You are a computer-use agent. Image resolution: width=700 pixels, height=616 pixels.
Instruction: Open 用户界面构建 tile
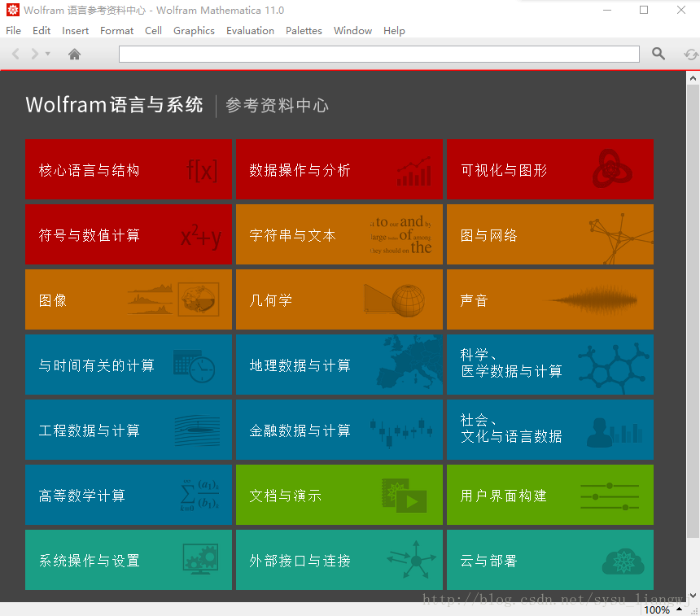(x=550, y=495)
